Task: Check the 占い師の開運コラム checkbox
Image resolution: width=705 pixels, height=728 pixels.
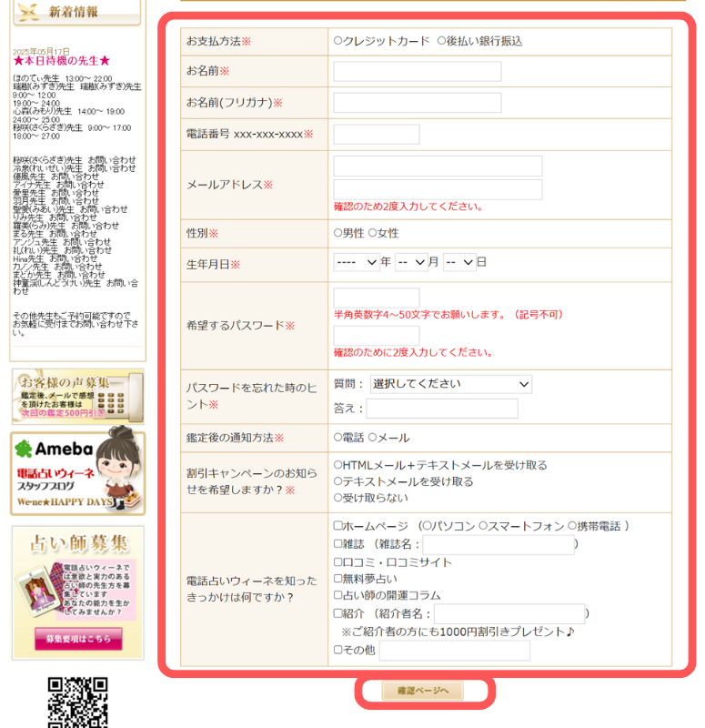Action: click(x=337, y=595)
